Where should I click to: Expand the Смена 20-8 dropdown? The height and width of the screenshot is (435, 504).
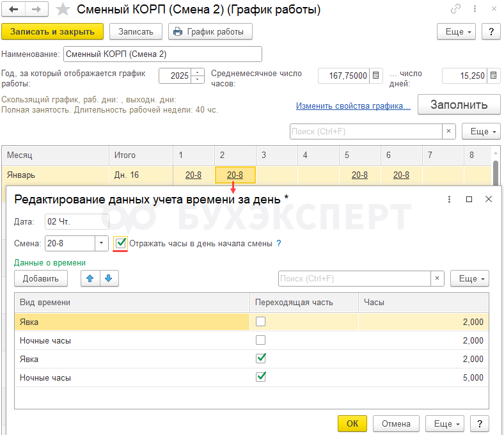(x=102, y=243)
